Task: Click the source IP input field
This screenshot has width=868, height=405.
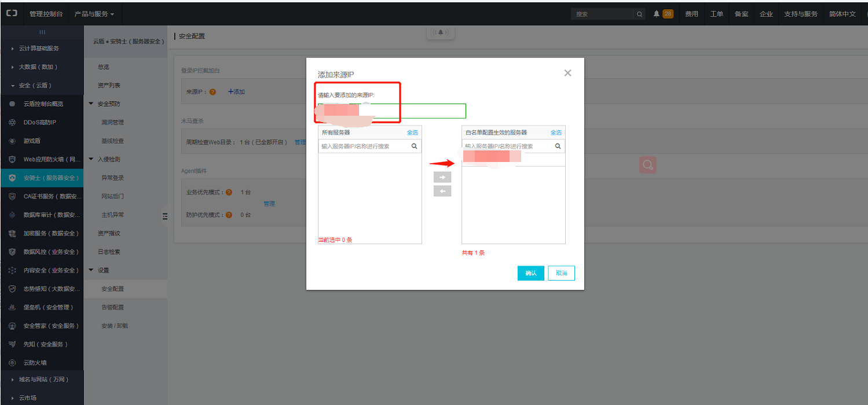Action: coord(391,110)
